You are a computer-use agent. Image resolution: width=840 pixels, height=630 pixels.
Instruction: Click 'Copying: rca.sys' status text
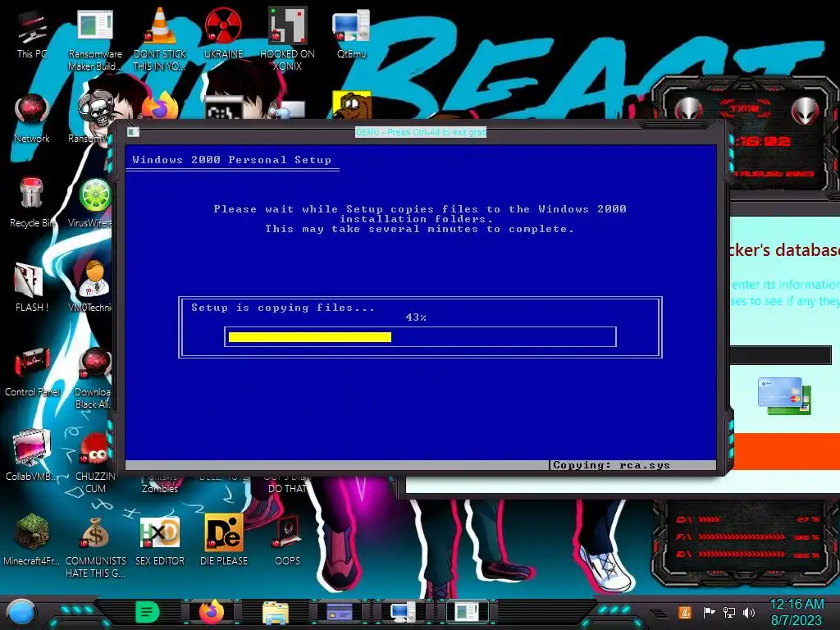point(611,465)
